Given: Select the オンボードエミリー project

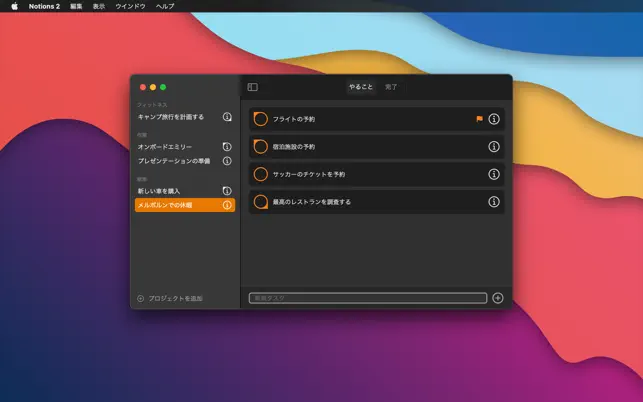Looking at the screenshot, I should 185,146.
